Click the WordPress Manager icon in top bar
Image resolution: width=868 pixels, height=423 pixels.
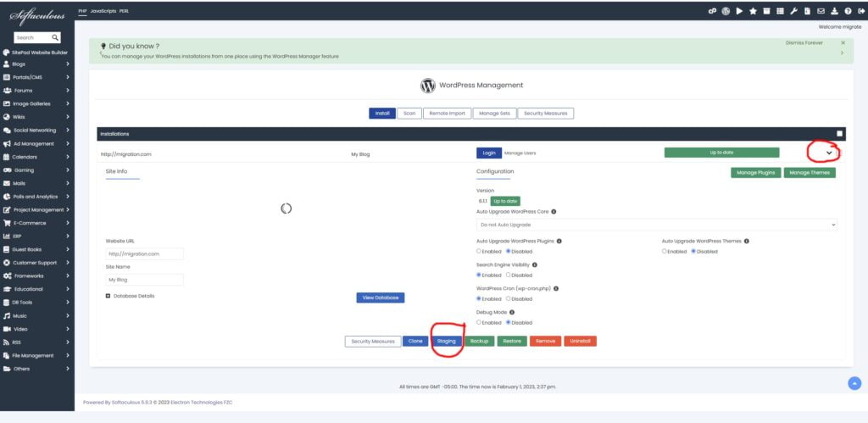(726, 10)
